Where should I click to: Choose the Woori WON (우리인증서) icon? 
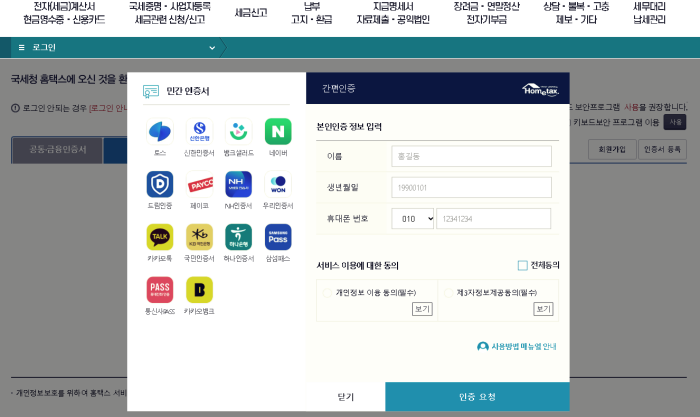click(278, 184)
